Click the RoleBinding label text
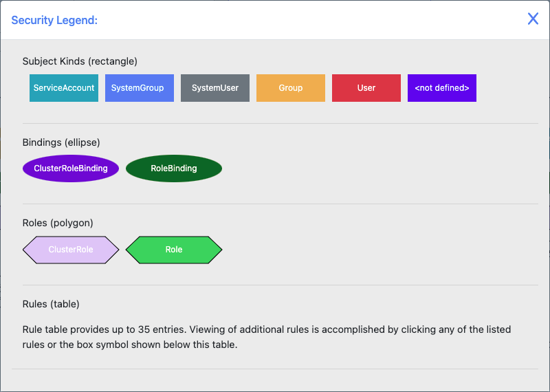Viewport: 550px width, 392px height. point(174,168)
